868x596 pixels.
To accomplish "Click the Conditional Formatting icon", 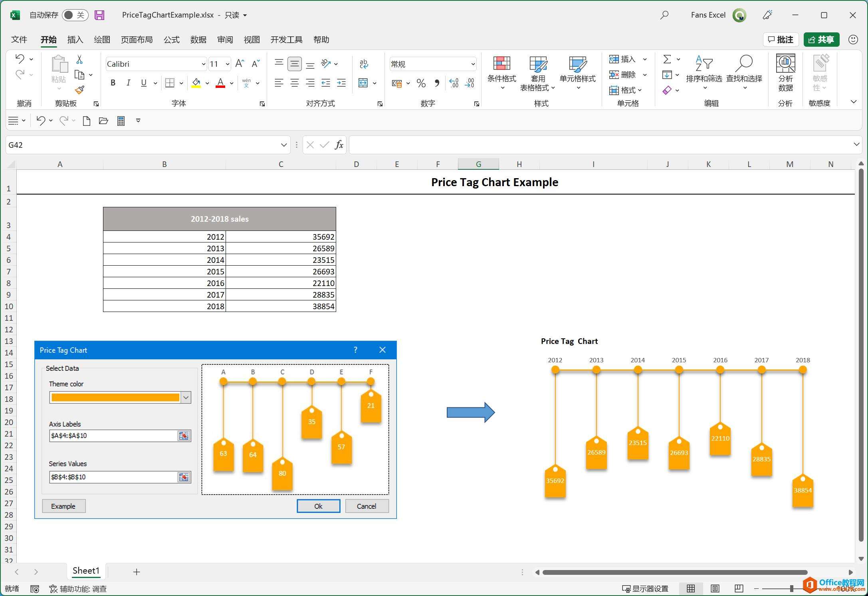I will click(x=501, y=64).
